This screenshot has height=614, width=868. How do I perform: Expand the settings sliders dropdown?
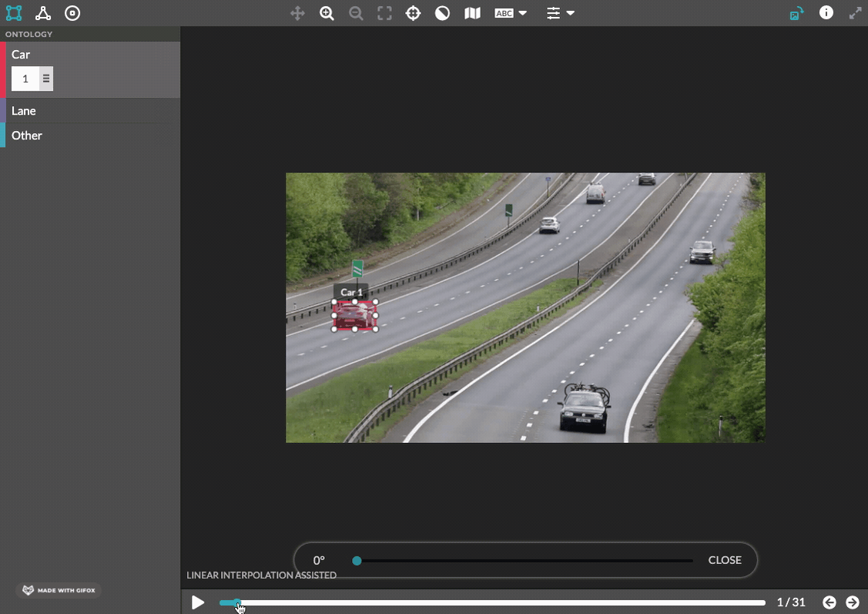coord(560,13)
